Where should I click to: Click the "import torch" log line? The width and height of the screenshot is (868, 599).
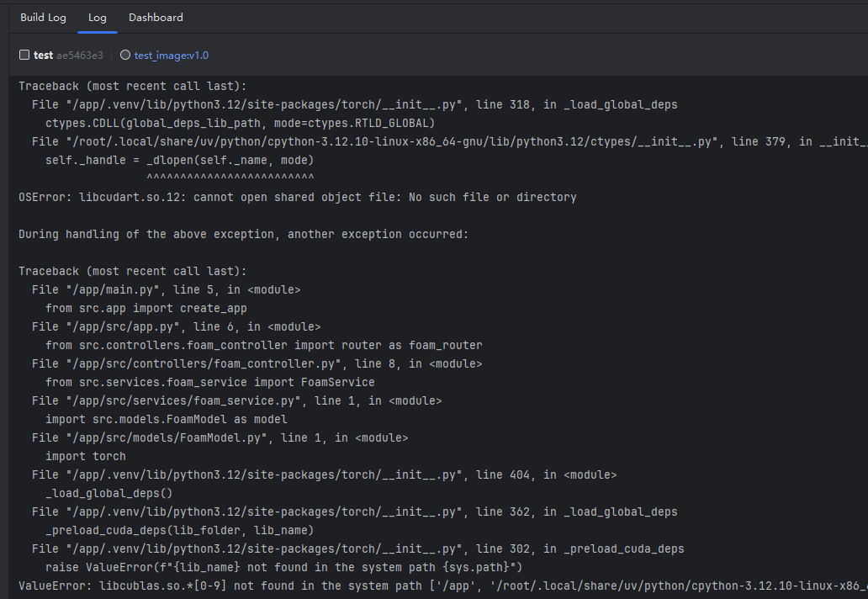(85, 456)
